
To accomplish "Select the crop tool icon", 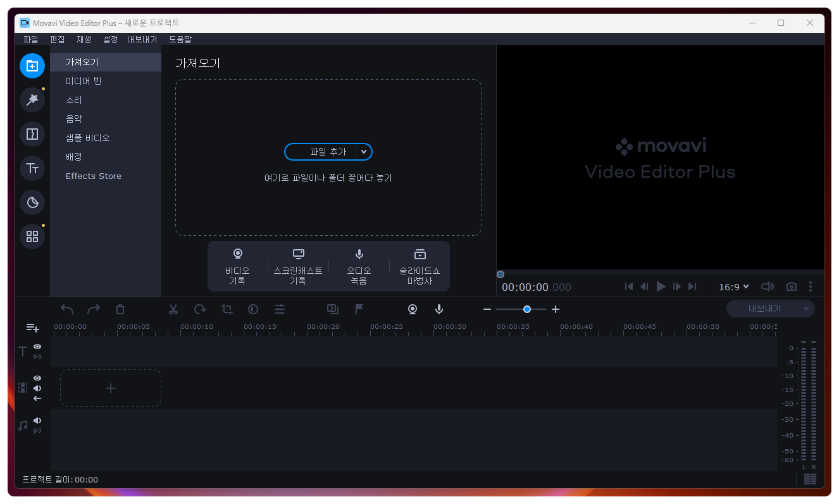I will point(227,309).
